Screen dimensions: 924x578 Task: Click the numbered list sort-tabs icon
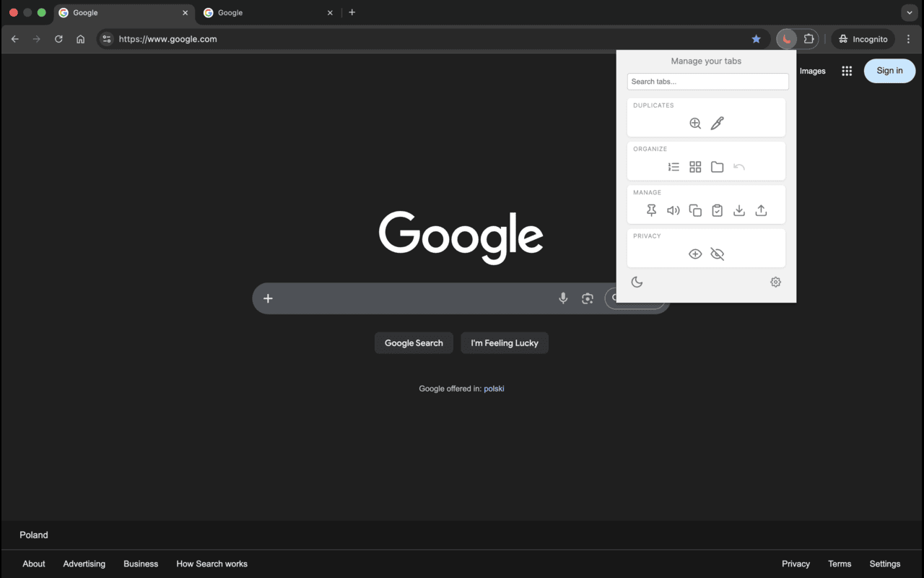[x=674, y=167]
